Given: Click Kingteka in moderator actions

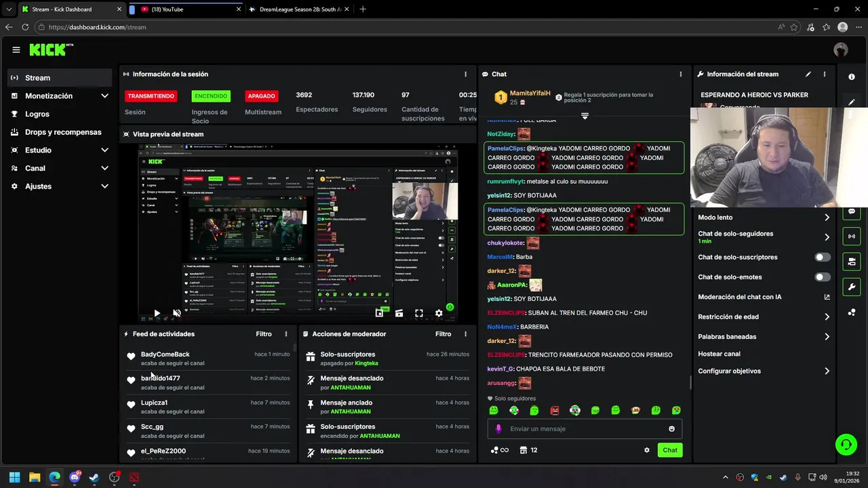Looking at the screenshot, I should coord(366,363).
